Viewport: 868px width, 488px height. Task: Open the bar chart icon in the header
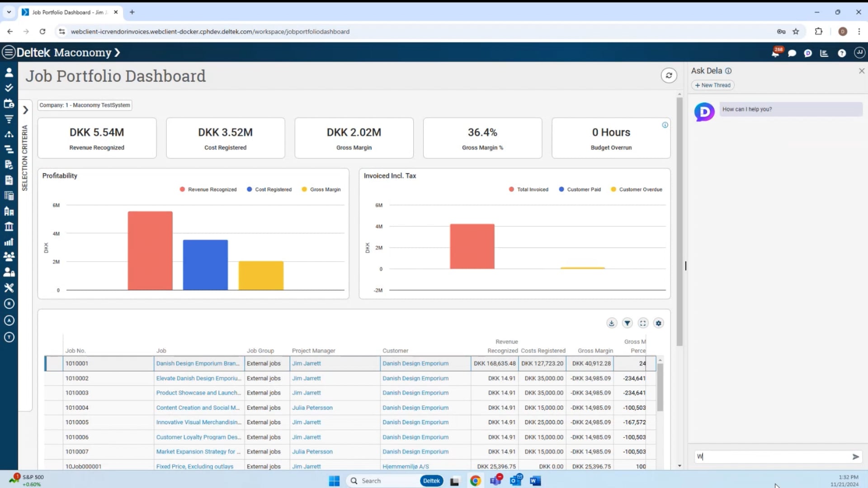click(x=824, y=53)
